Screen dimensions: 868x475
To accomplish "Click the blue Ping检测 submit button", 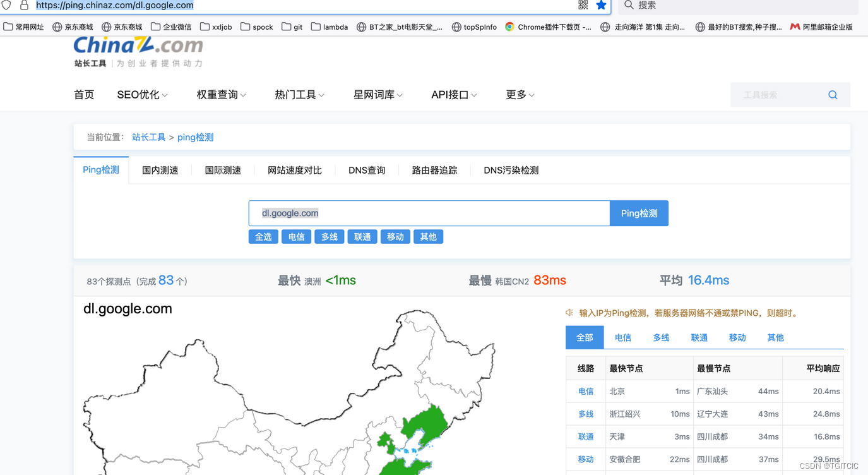I will 639,213.
